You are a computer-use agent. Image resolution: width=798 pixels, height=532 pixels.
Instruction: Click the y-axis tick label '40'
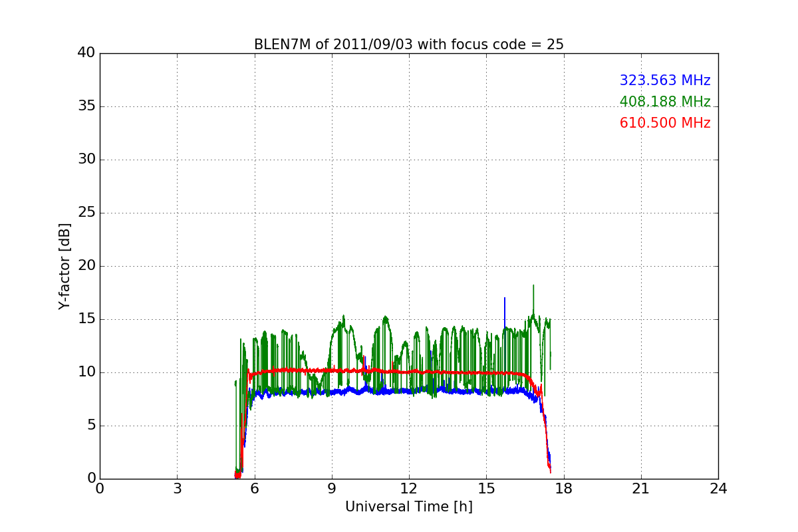[x=86, y=53]
